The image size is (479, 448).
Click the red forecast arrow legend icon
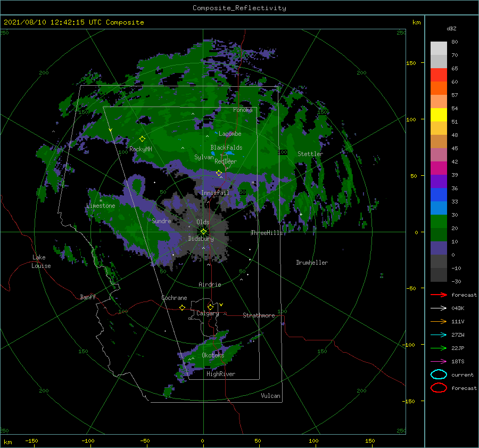point(439,295)
